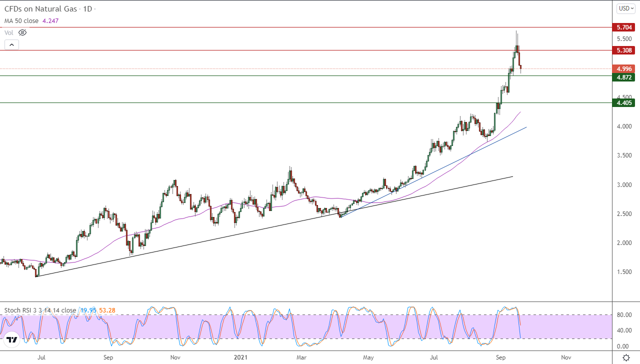This screenshot has height=364, width=640.
Task: Click the 4.996 current price label
Action: click(x=625, y=69)
